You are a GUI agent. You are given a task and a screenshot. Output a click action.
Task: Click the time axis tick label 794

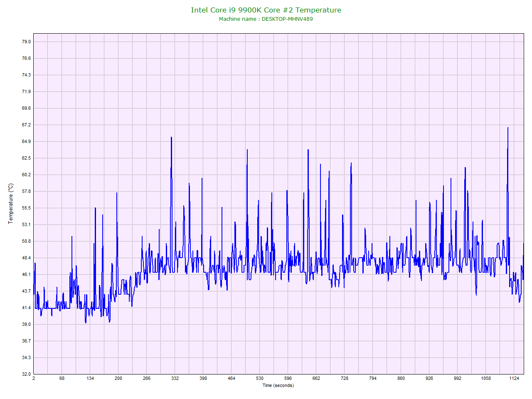[373, 378]
